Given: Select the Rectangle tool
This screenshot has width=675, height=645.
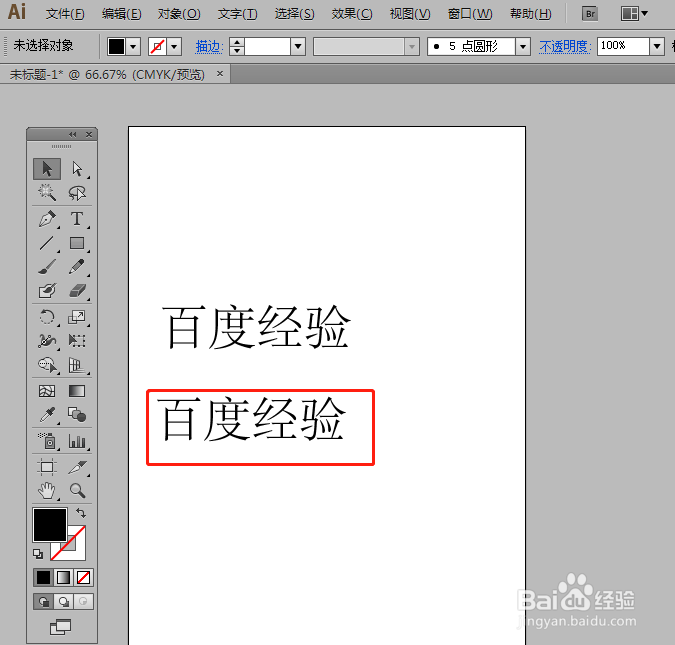Looking at the screenshot, I should coord(77,243).
